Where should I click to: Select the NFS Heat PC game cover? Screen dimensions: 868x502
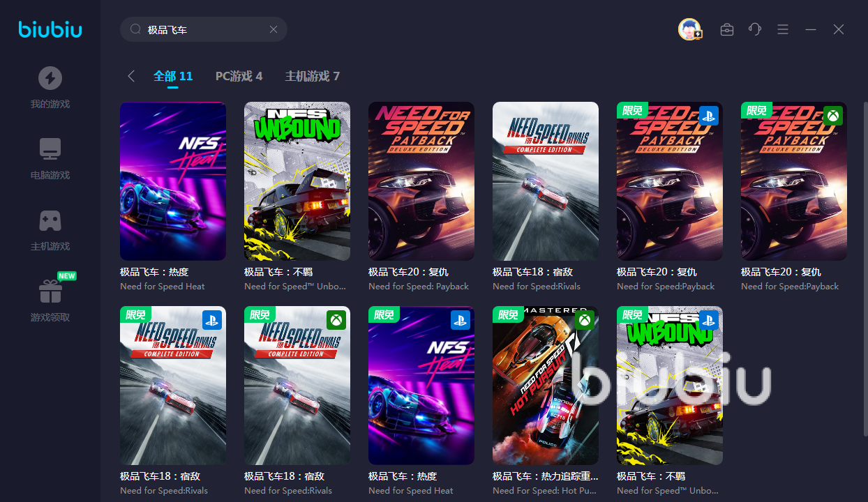coord(173,181)
